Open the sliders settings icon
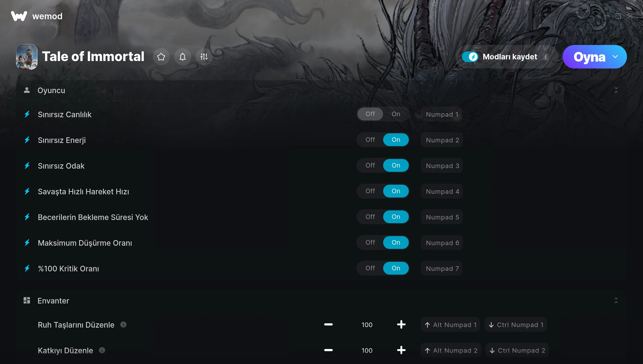The width and height of the screenshot is (643, 364). 204,57
